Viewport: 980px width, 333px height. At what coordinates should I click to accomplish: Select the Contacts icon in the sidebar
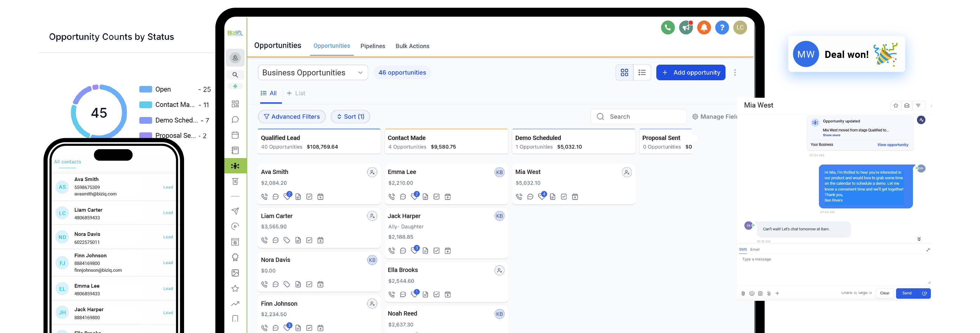[235, 58]
